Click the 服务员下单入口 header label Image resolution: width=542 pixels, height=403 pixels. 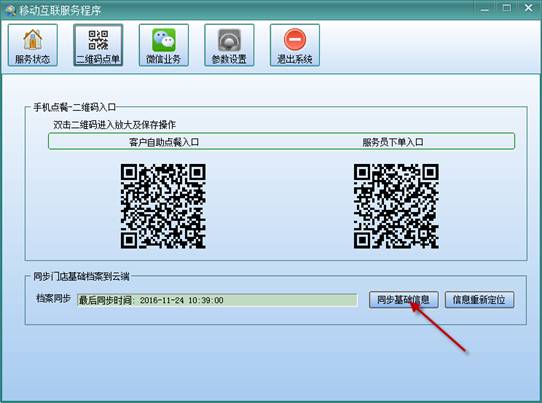click(393, 142)
